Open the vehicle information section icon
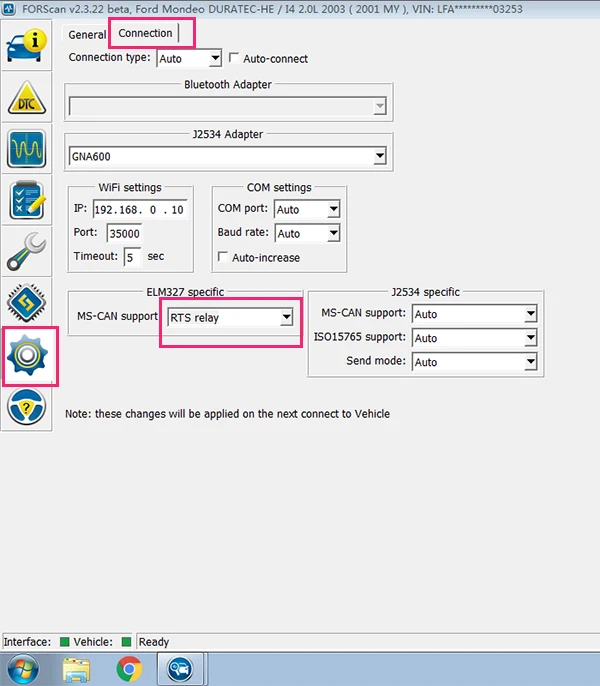 (x=26, y=45)
